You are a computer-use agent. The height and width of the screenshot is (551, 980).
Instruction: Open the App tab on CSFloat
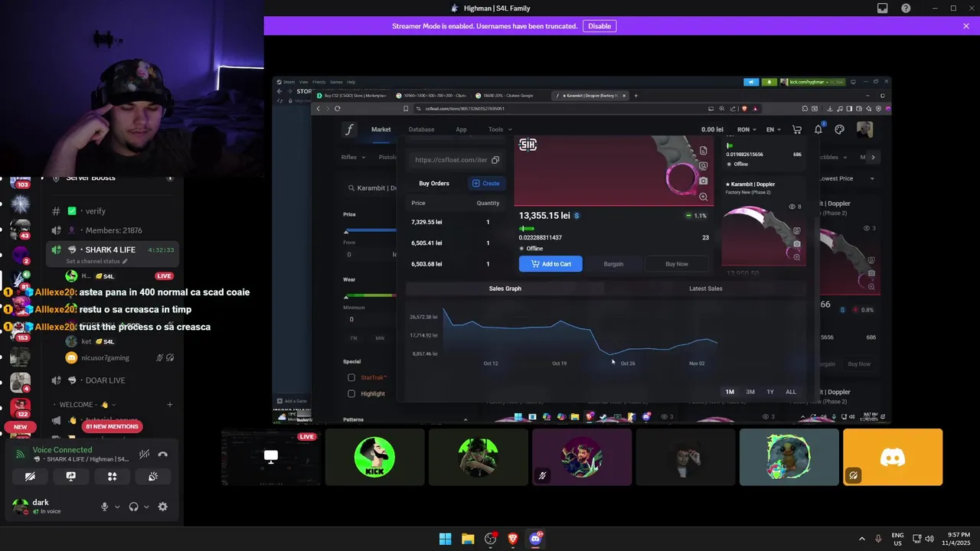pos(461,129)
